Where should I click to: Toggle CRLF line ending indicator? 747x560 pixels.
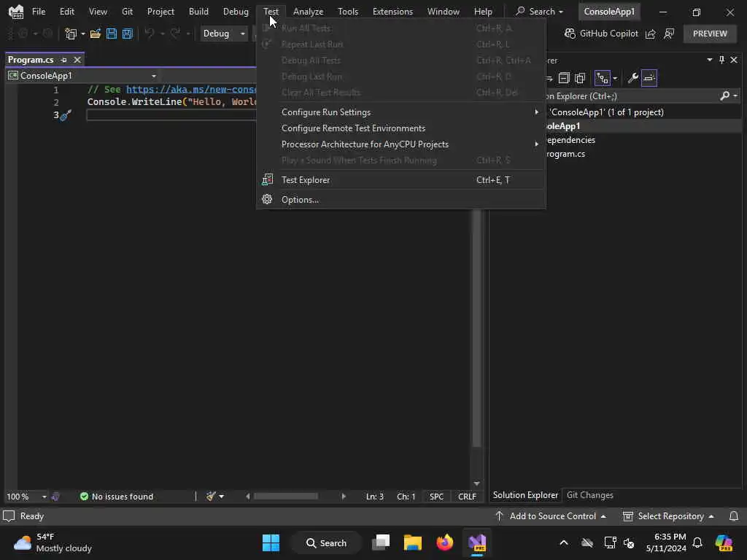[467, 496]
